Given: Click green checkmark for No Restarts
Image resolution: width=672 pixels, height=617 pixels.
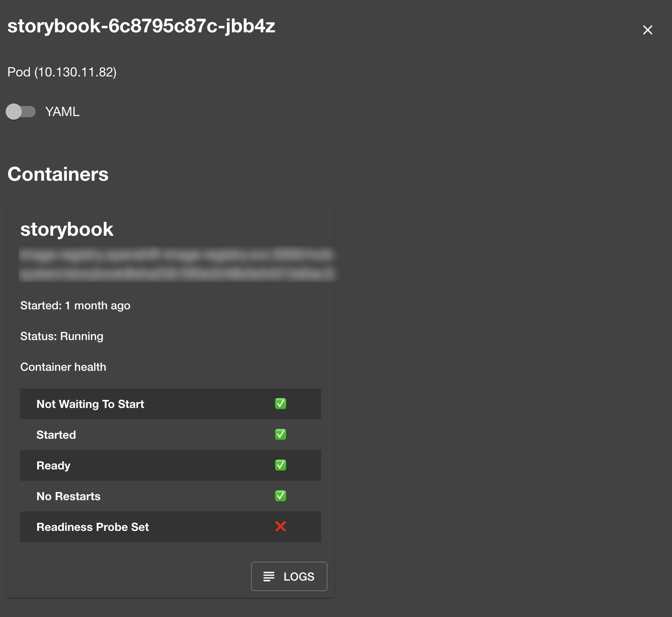Looking at the screenshot, I should click(x=280, y=496).
